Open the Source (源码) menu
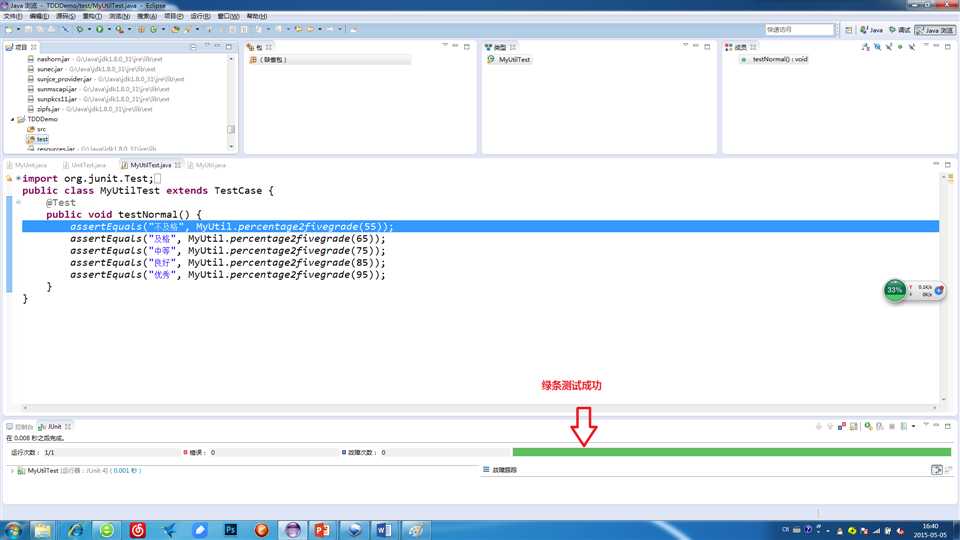 click(66, 16)
